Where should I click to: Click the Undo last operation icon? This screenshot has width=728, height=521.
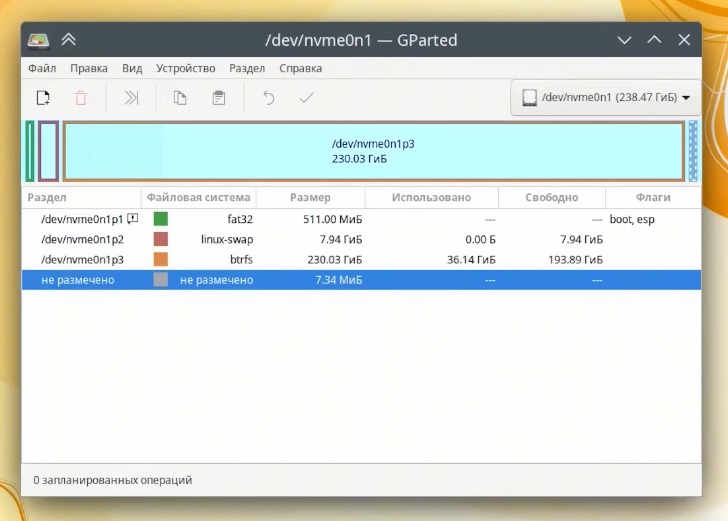[x=268, y=98]
